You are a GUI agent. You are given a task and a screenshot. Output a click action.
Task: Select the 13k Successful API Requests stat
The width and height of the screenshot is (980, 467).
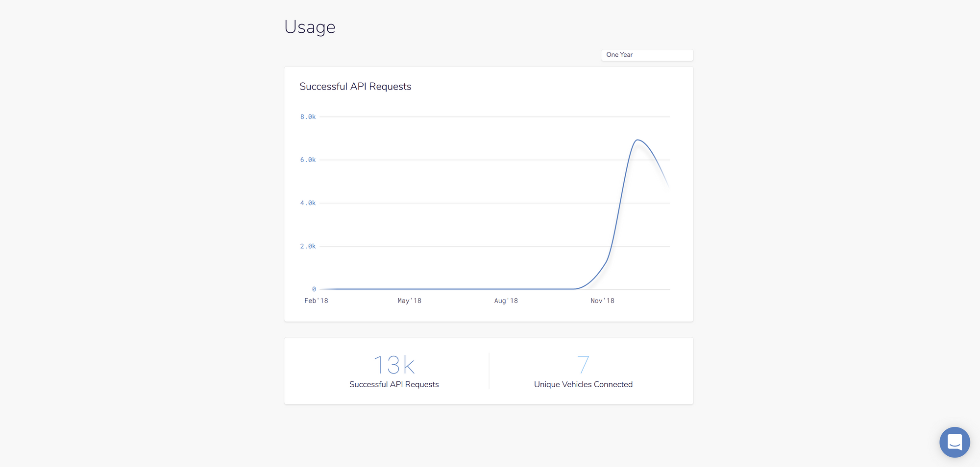tap(393, 364)
